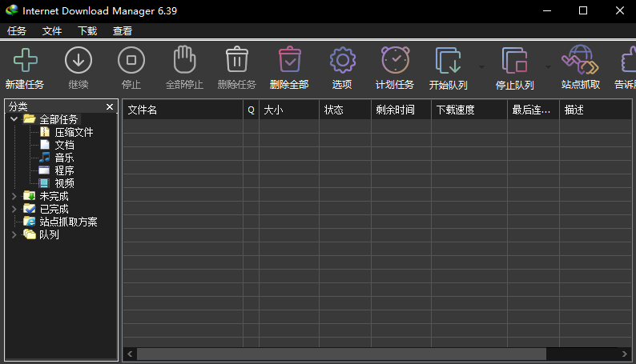Sort by the 最后连... column header
The height and width of the screenshot is (364, 636).
pyautogui.click(x=533, y=110)
